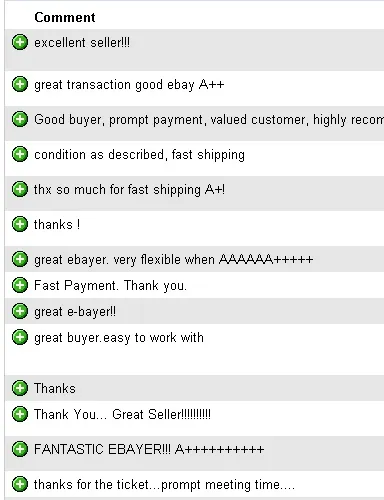
Task: Click the green plus icon beside 'excellent seller!!!'
Action: click(20, 42)
